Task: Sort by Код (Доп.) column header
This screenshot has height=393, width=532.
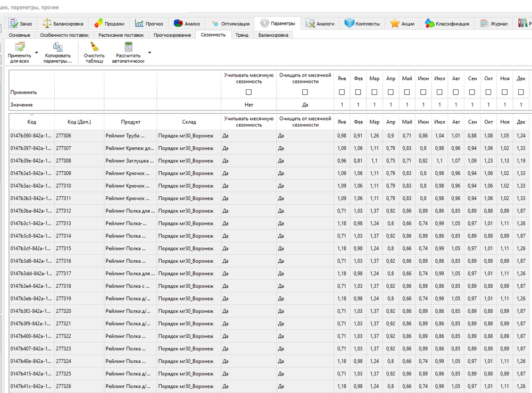Action: [x=79, y=122]
